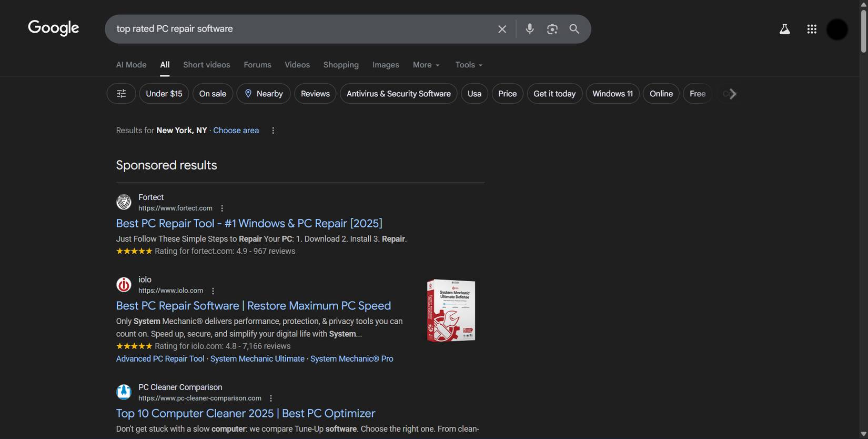The height and width of the screenshot is (439, 868).
Task: Select the Online filter chip
Action: coord(661,94)
